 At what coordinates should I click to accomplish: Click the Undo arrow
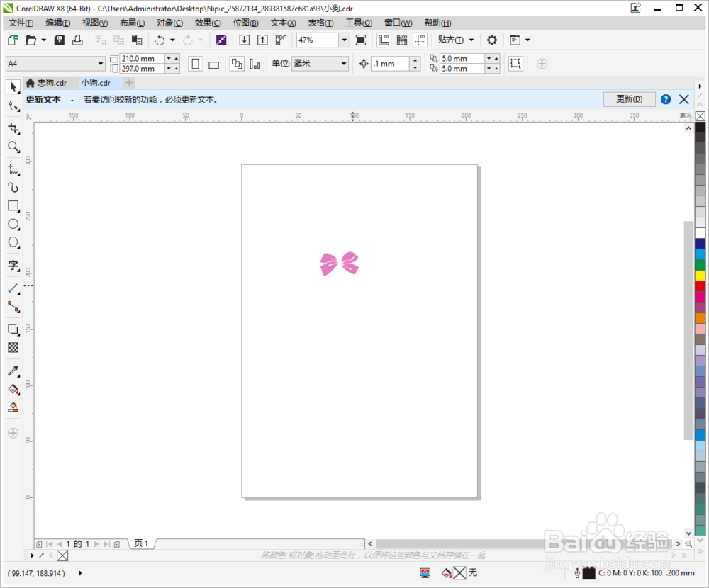(160, 40)
